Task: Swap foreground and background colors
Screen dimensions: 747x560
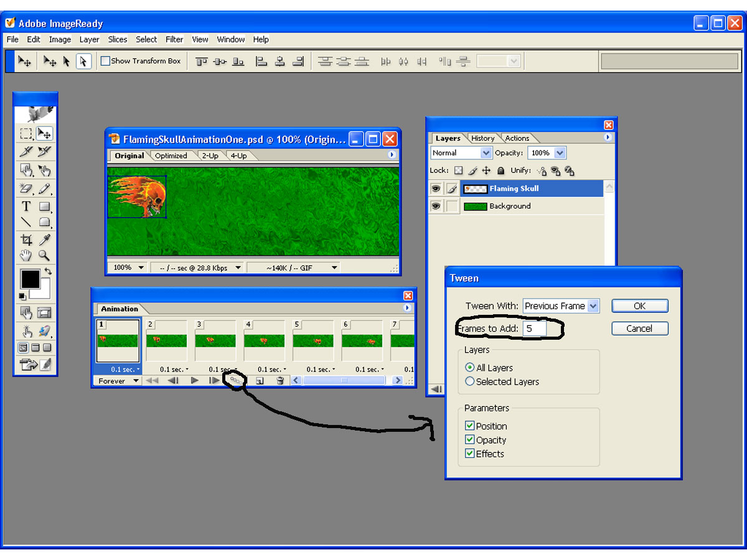Action: (x=48, y=271)
